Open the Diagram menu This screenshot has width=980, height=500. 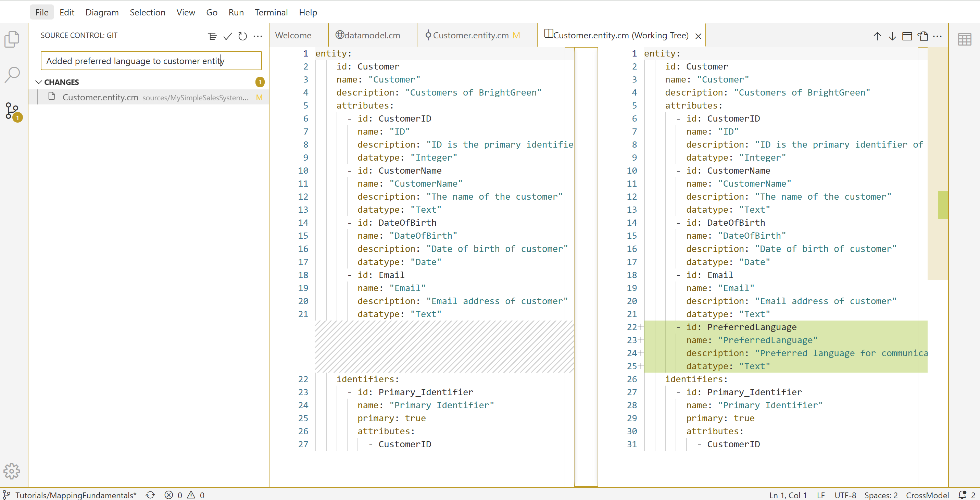pyautogui.click(x=102, y=12)
